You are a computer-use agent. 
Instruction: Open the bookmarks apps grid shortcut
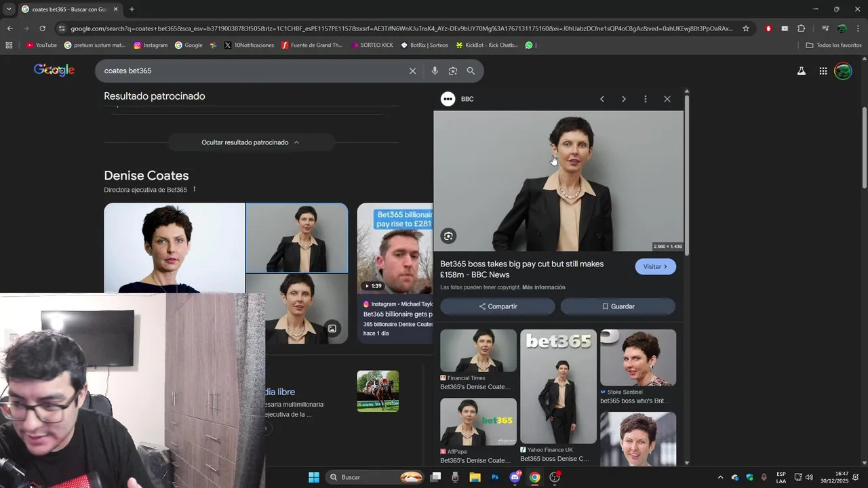9,45
